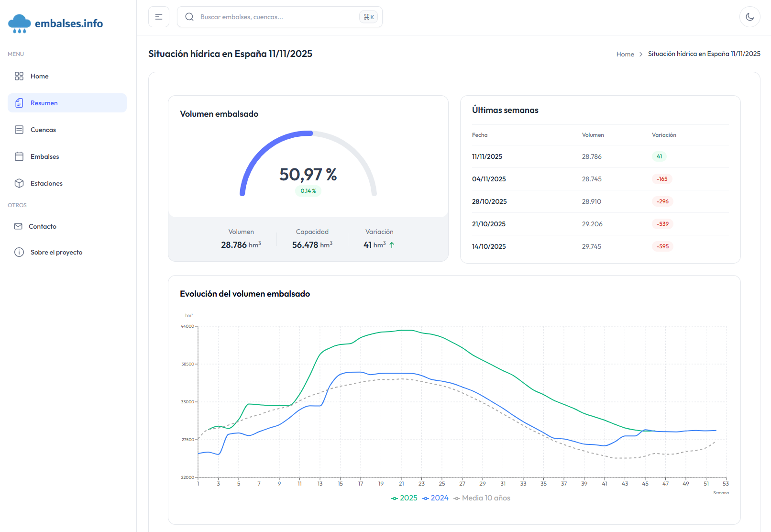Viewport: 771px width, 532px height.
Task: Select the Resumen sidebar item
Action: [44, 103]
